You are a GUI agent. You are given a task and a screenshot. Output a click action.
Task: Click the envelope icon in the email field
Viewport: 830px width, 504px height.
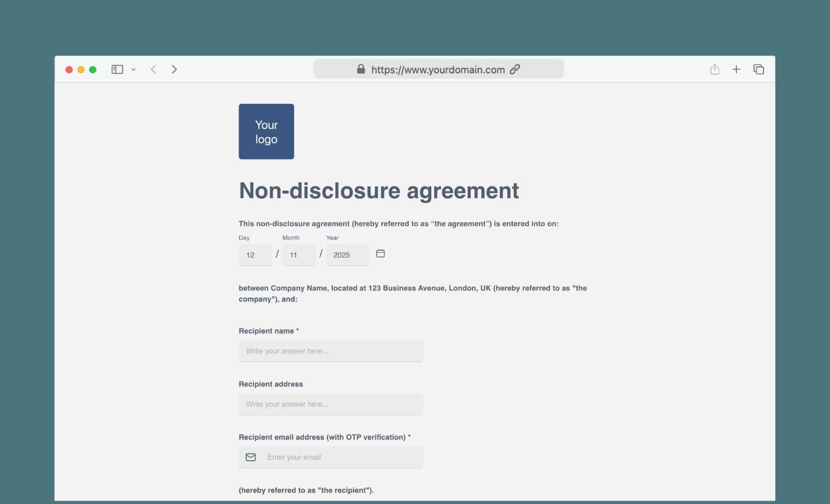[251, 457]
